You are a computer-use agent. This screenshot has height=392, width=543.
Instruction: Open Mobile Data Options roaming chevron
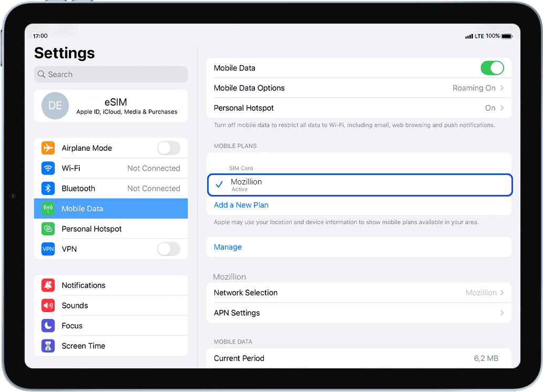point(501,88)
